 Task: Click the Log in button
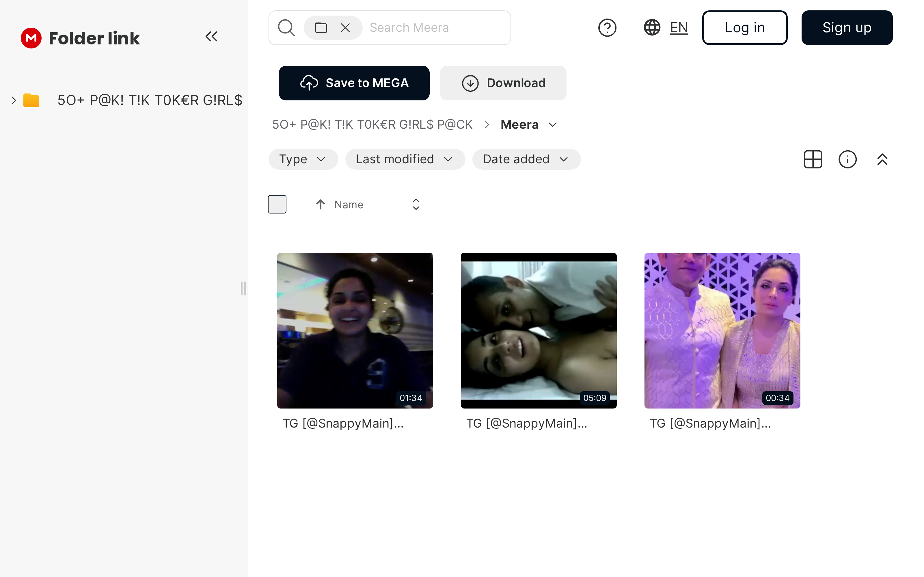(x=745, y=27)
